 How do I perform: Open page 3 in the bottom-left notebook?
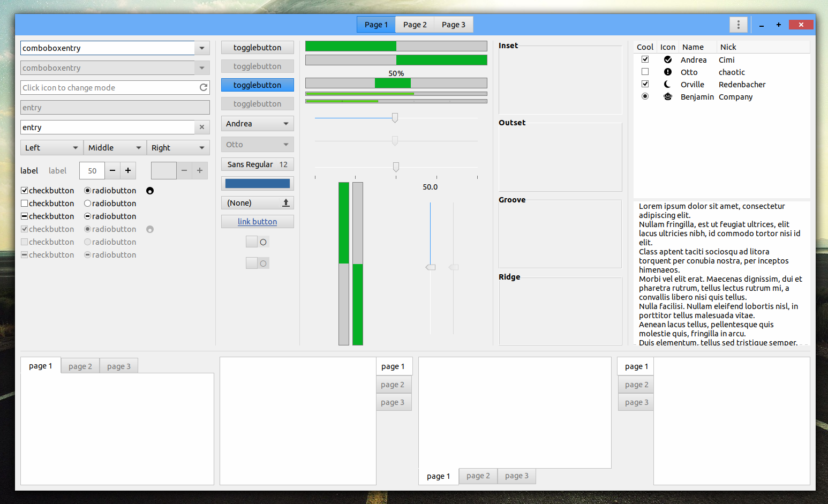tap(118, 365)
